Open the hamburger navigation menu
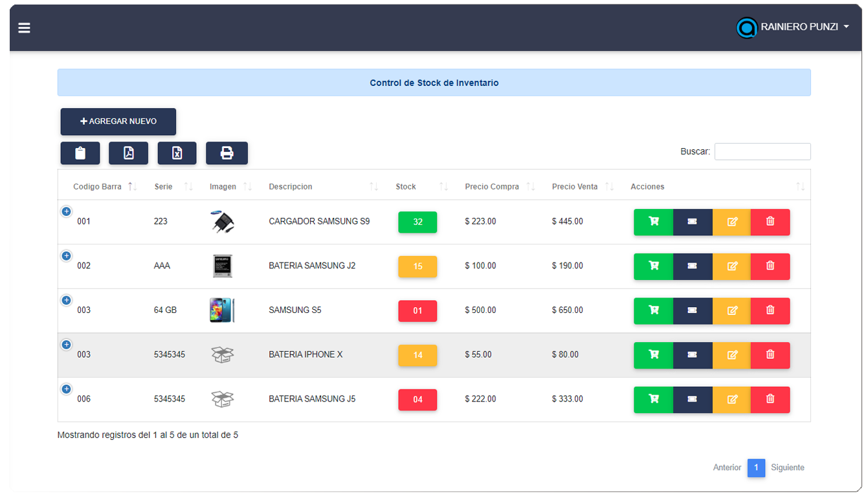Viewport: 868px width, 496px height. tap(24, 27)
